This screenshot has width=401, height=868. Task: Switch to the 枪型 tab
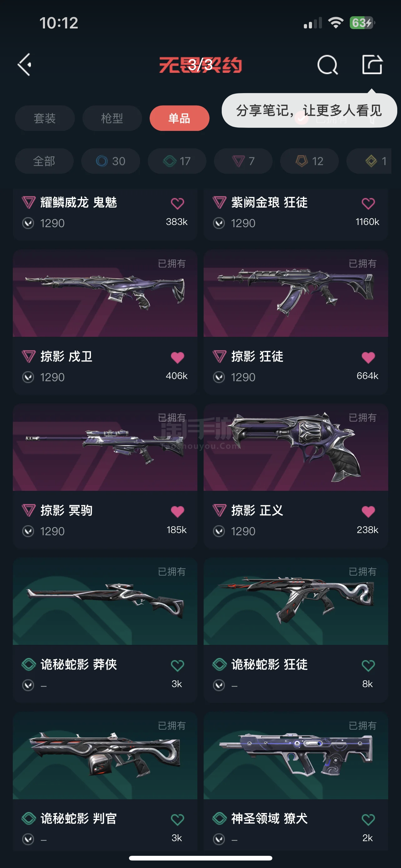coord(112,118)
